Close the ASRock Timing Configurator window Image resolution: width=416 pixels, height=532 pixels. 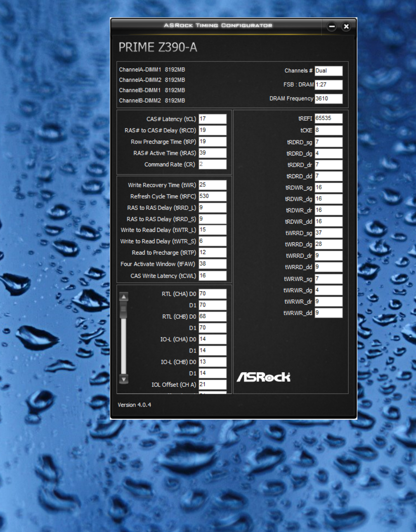click(346, 27)
